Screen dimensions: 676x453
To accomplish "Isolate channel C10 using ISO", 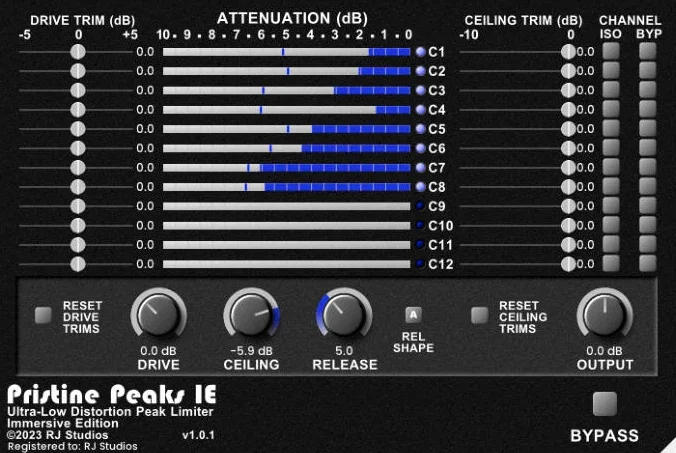I will point(611,225).
